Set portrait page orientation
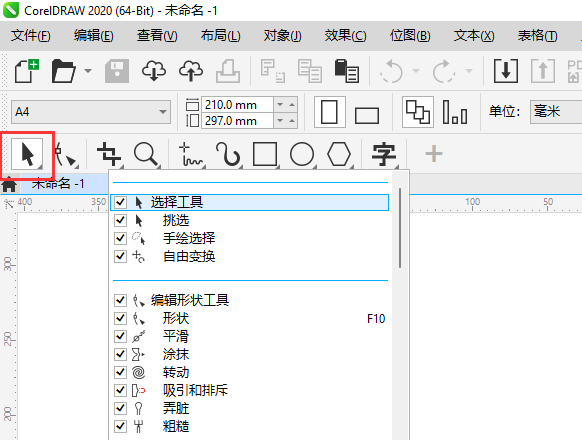Screen dimensions: 582x440 (330, 112)
